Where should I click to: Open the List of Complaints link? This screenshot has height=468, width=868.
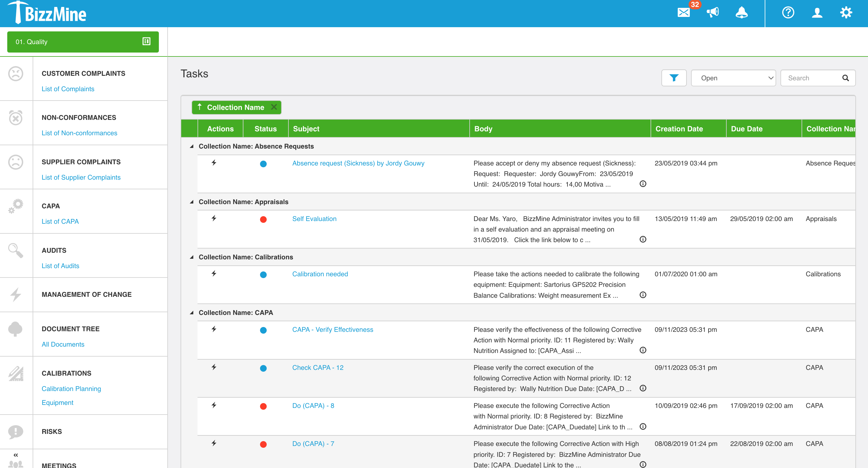(68, 88)
